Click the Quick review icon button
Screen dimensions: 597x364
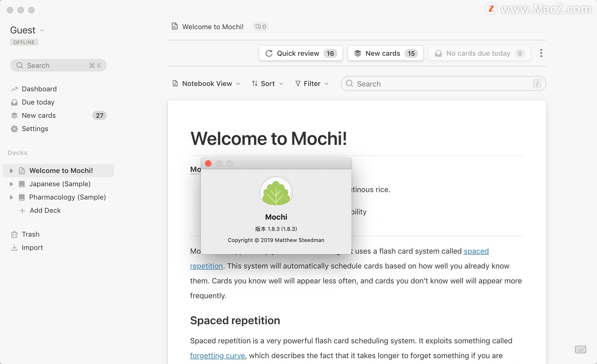click(269, 53)
